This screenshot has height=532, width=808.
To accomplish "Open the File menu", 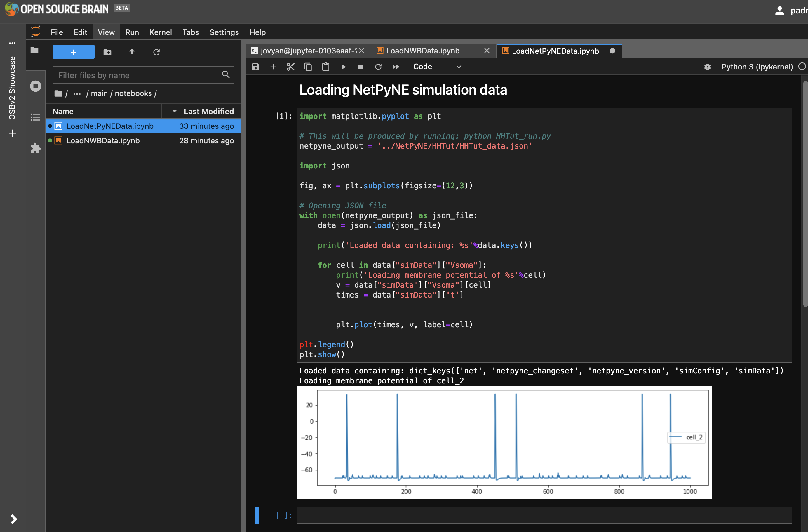I will pyautogui.click(x=57, y=32).
